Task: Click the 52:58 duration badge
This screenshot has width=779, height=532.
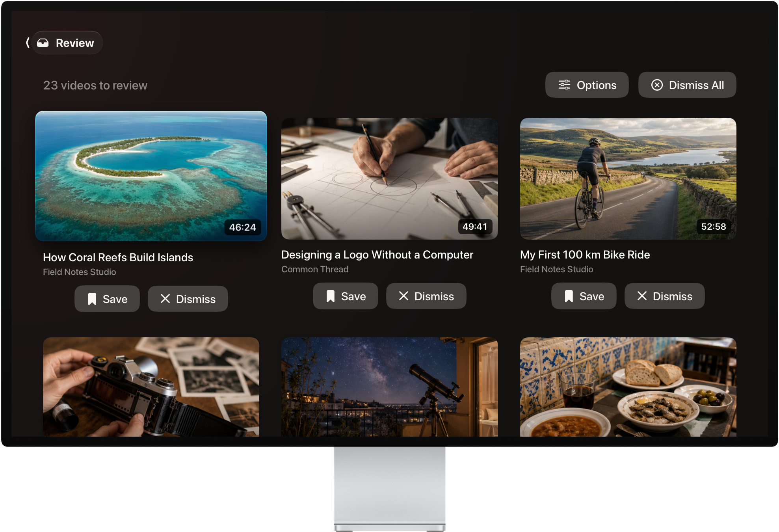Action: click(713, 227)
